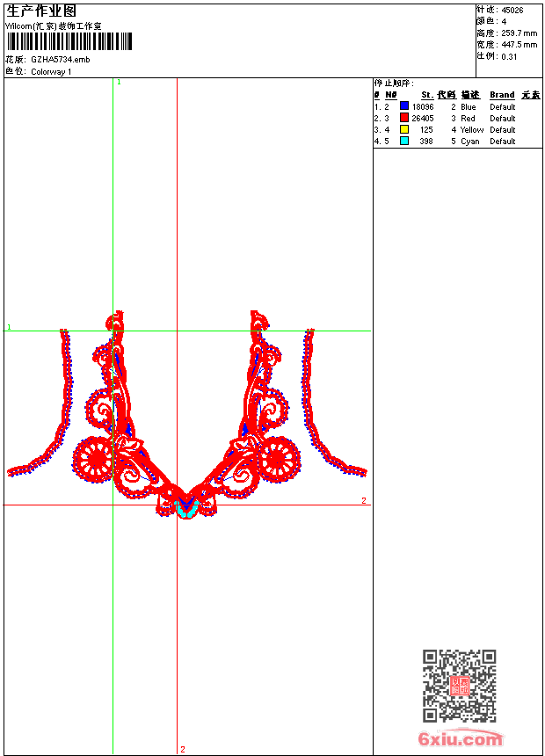The image size is (545, 756).
Task: Click the stitch count 125 in Yellow row
Action: coord(426,130)
